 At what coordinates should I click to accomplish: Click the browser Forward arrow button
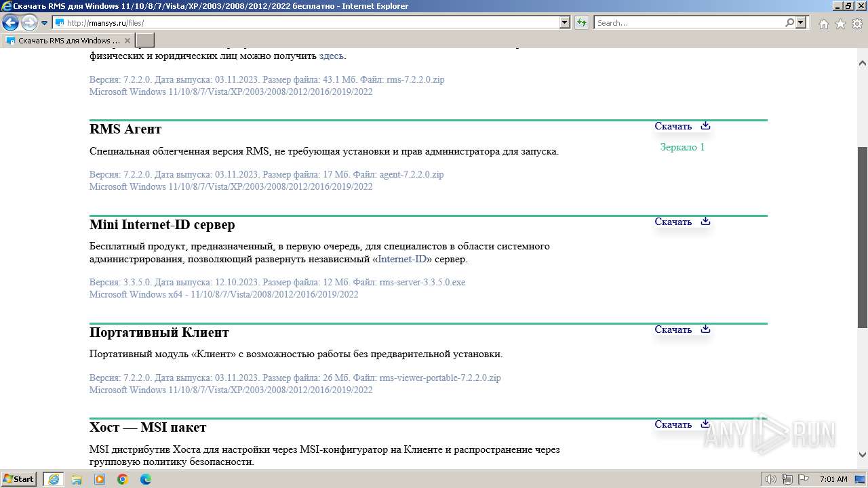tap(29, 23)
